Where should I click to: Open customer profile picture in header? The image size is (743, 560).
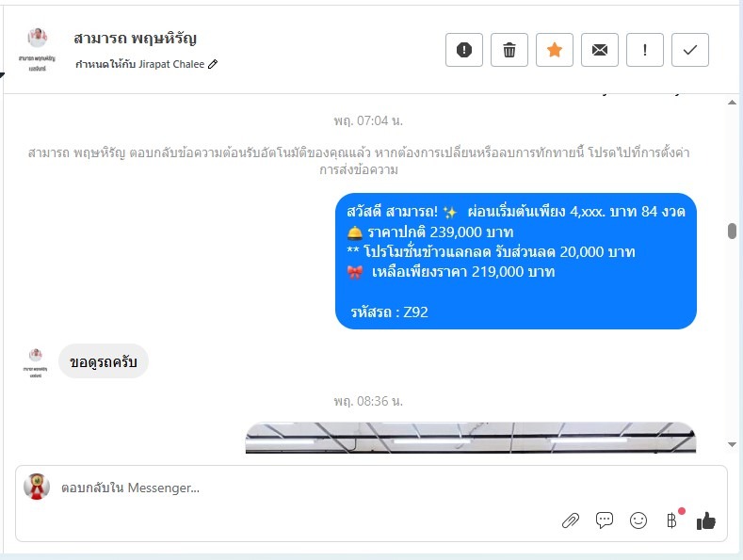point(37,38)
